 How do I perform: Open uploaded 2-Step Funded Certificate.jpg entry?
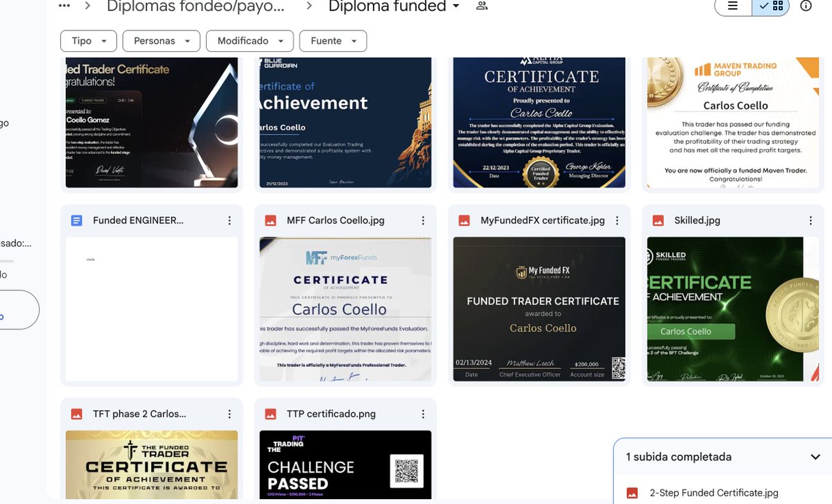722,493
